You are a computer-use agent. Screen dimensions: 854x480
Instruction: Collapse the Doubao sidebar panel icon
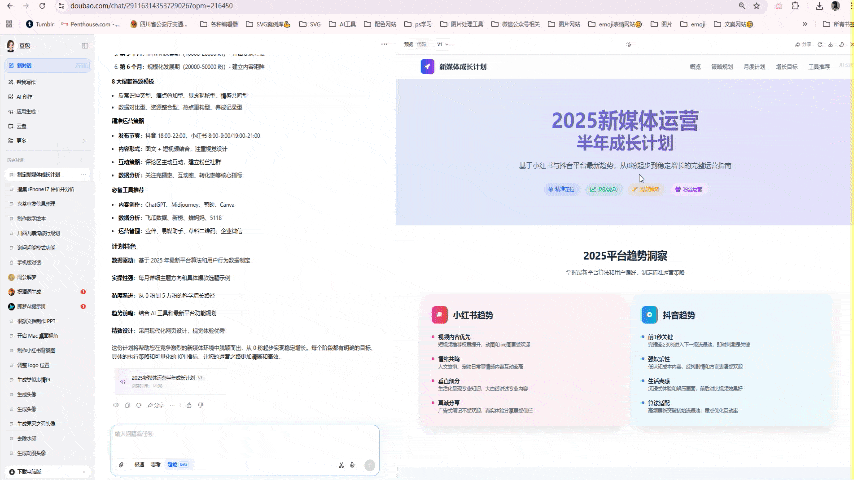[x=85, y=46]
